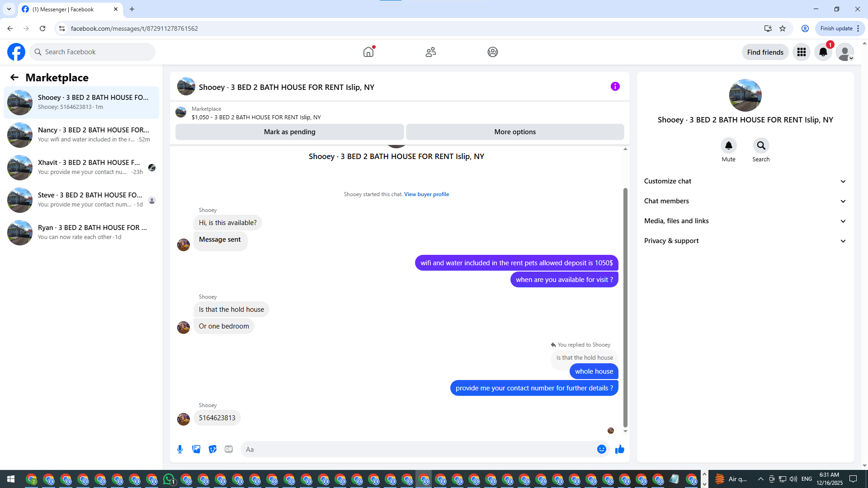Send a voice clip with microphone icon

(180, 449)
